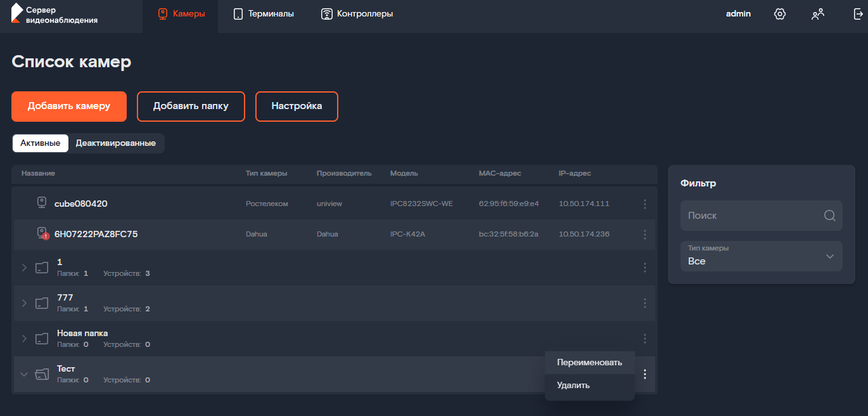The image size is (868, 416).
Task: Expand folder 1 with chevron
Action: (x=25, y=268)
